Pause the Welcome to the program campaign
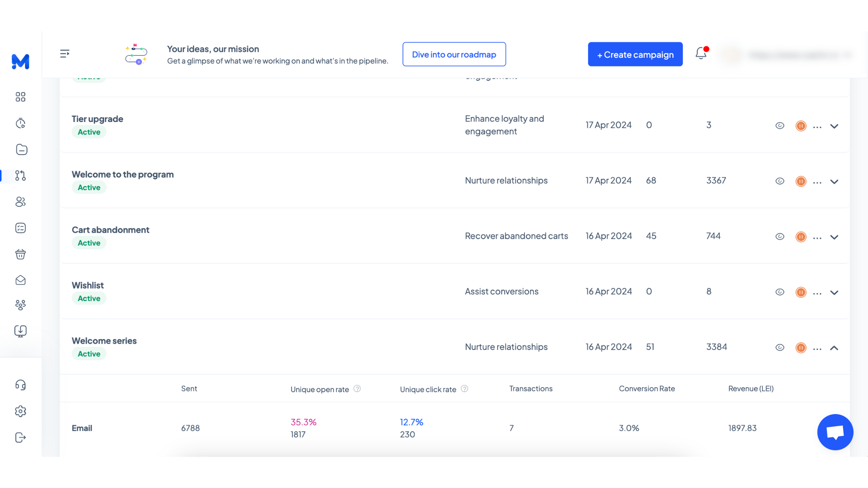 [x=801, y=181]
